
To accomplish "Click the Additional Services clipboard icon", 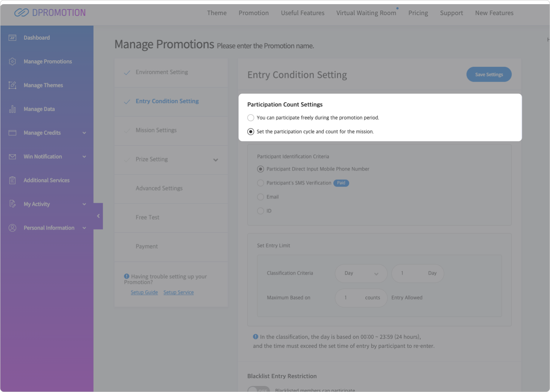I will 12,181.
